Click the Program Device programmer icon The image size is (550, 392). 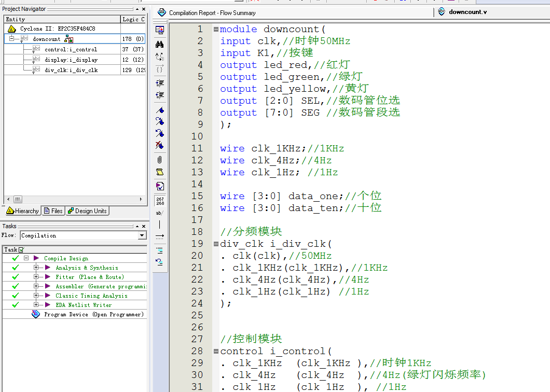[x=36, y=314]
